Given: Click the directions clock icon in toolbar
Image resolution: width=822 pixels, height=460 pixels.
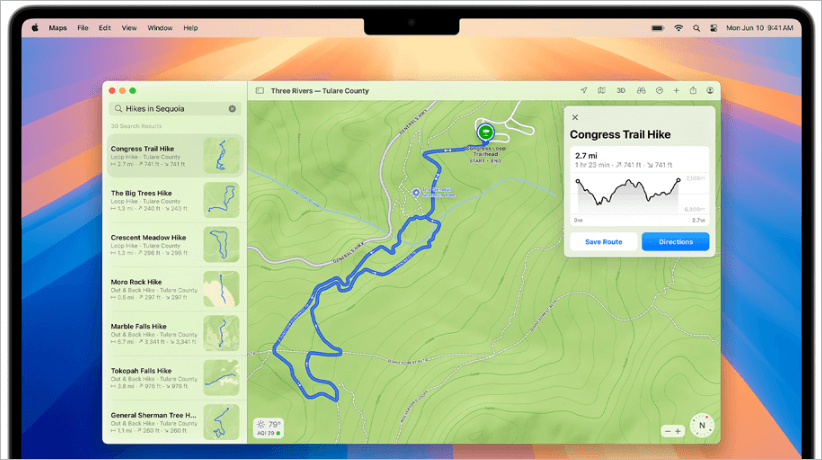Looking at the screenshot, I should click(659, 90).
